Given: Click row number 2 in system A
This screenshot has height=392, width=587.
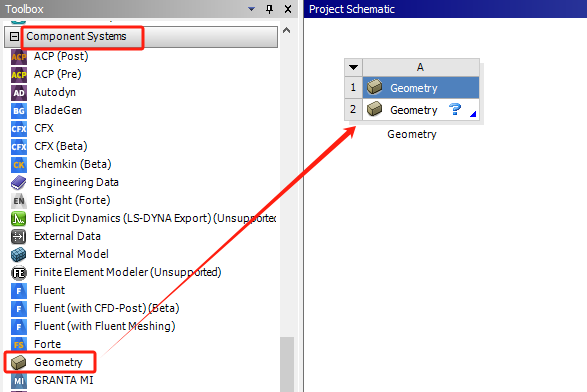Looking at the screenshot, I should (x=353, y=110).
